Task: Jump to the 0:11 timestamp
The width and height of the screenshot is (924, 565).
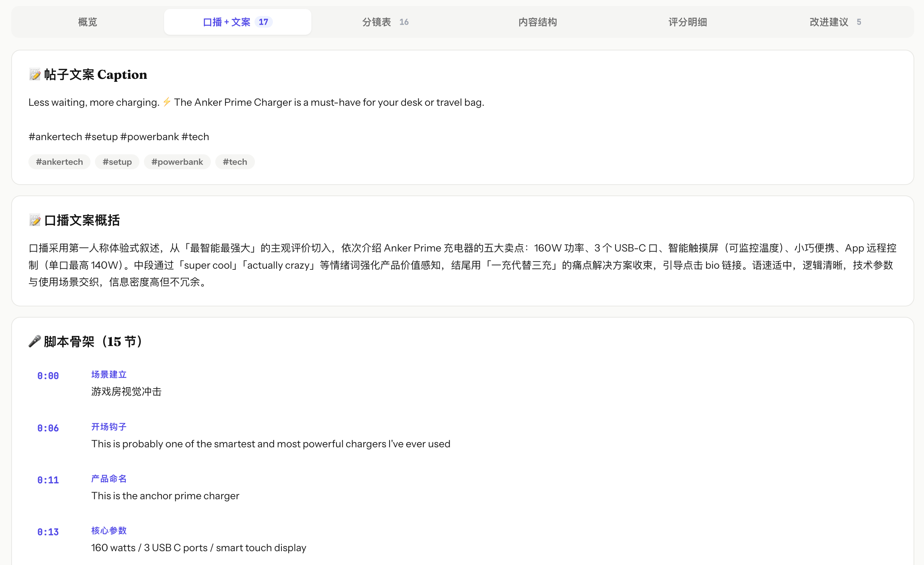Action: 48,480
